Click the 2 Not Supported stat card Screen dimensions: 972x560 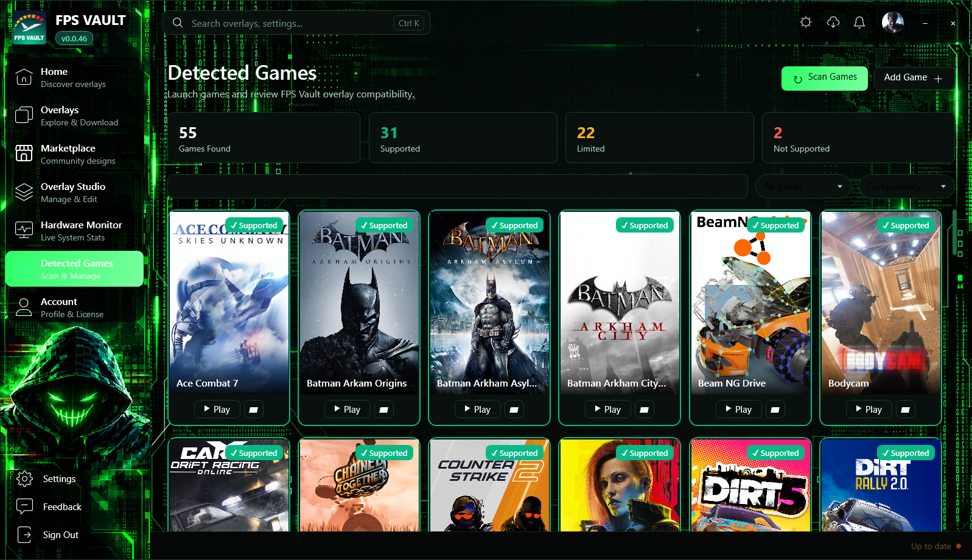[x=858, y=138]
